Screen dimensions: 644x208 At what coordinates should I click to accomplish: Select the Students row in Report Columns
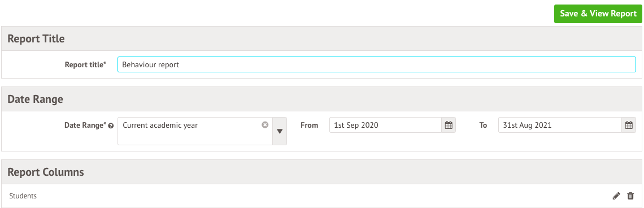pyautogui.click(x=321, y=196)
